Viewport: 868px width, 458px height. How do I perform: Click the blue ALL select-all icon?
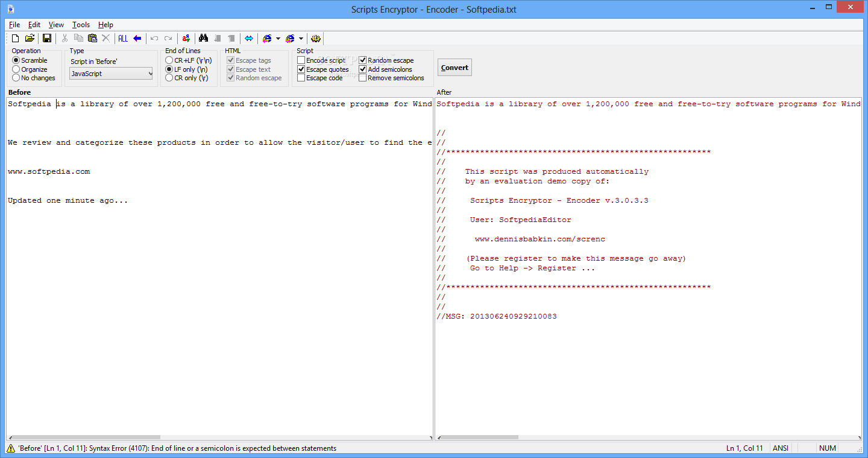tap(123, 38)
